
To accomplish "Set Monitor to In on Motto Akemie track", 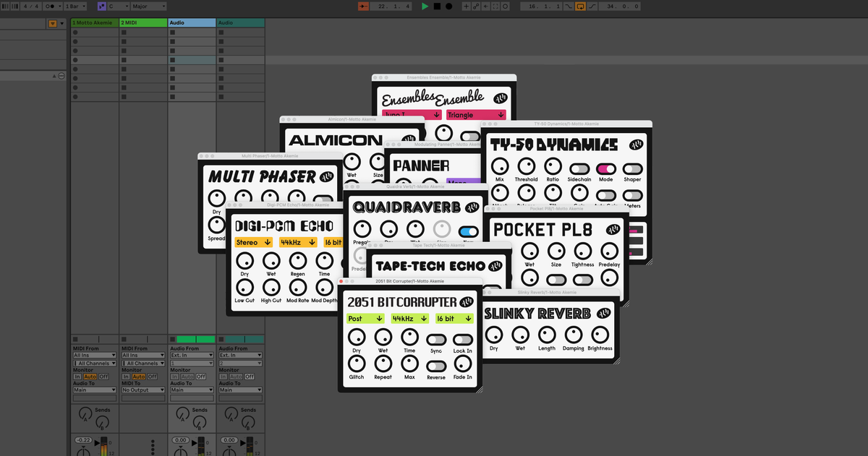I will point(77,377).
